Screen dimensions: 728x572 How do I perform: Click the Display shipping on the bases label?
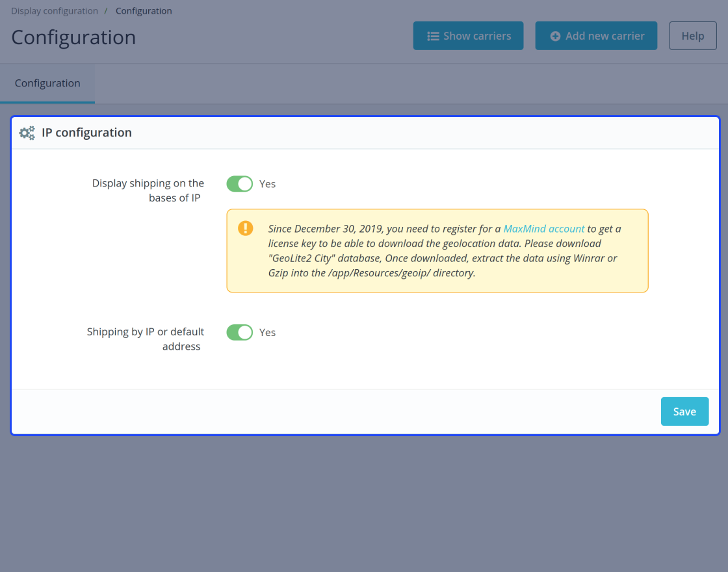coord(148,190)
